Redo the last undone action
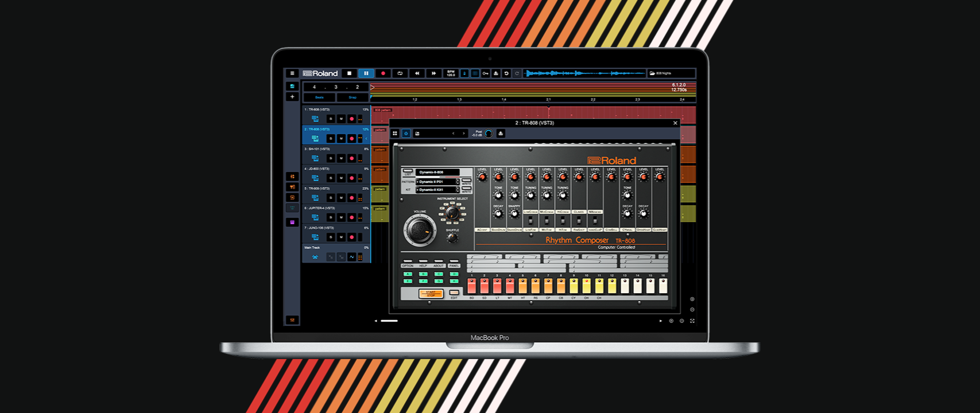Screen dimensions: 980x413 tap(517, 73)
